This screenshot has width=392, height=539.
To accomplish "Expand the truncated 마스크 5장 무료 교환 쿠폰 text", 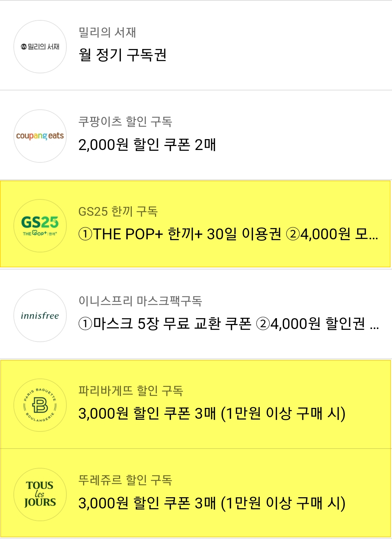I will click(229, 323).
